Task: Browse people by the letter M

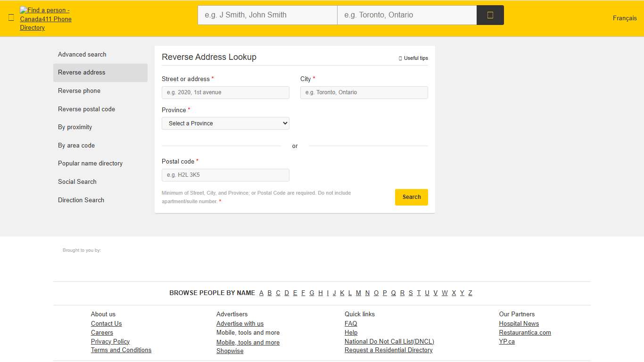Action: coord(358,293)
